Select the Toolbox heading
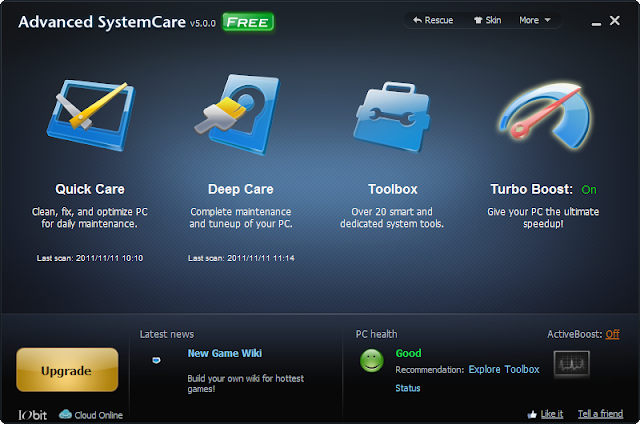640x424 pixels. (393, 189)
